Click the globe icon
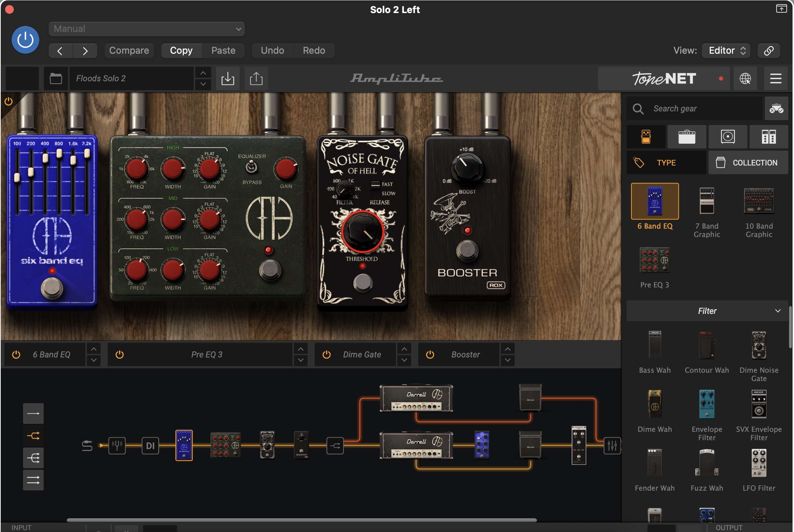The width and height of the screenshot is (794, 532). tap(745, 78)
